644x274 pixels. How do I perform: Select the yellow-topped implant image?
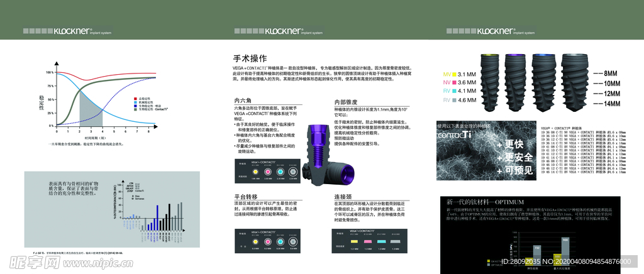coord(491,82)
